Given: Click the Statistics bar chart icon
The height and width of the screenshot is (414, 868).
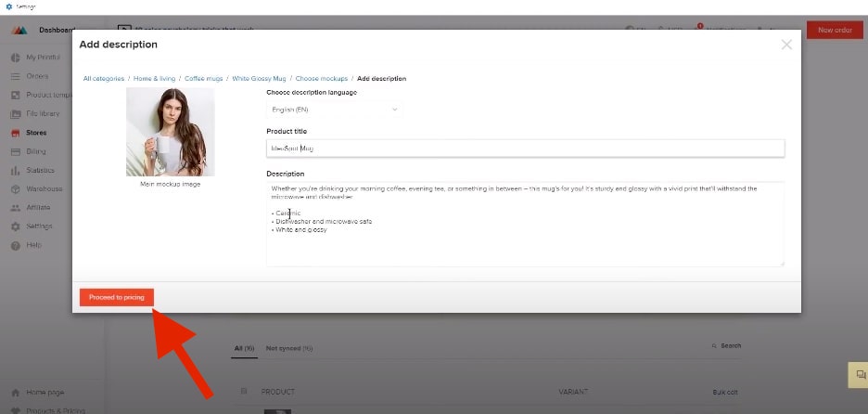Looking at the screenshot, I should tap(16, 171).
